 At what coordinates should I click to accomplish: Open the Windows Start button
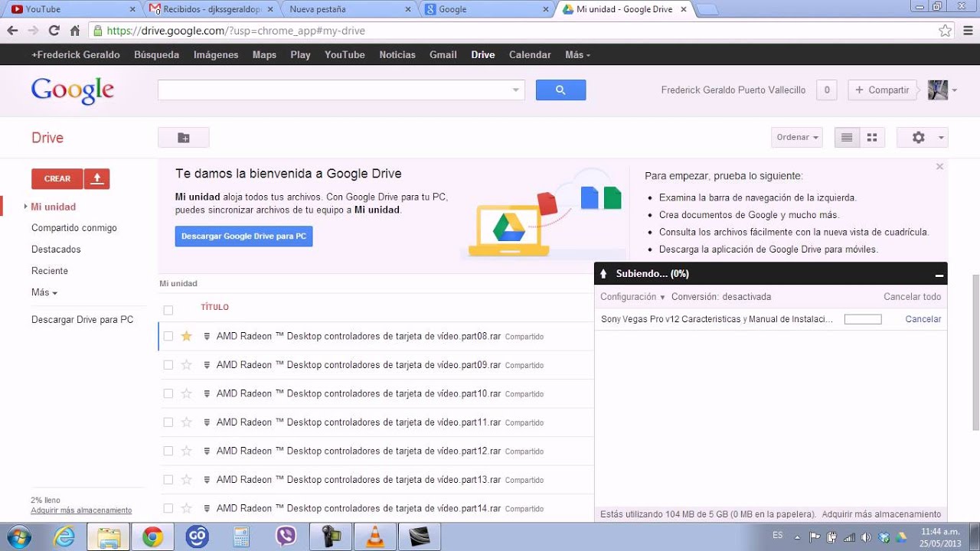(x=18, y=536)
